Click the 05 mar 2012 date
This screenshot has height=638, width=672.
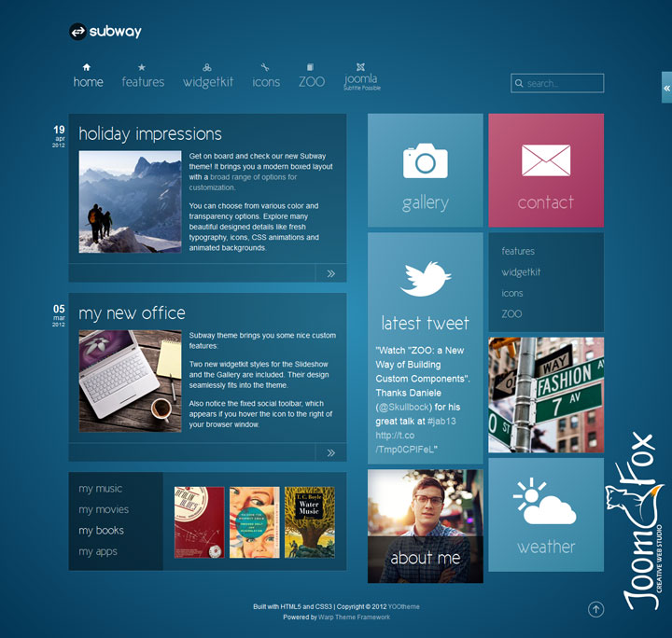(x=59, y=315)
